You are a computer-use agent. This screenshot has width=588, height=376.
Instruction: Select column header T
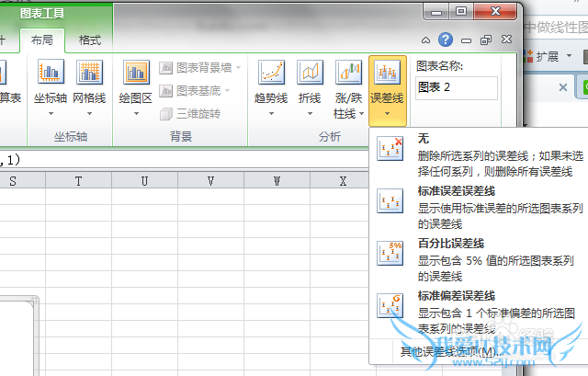[x=78, y=181]
